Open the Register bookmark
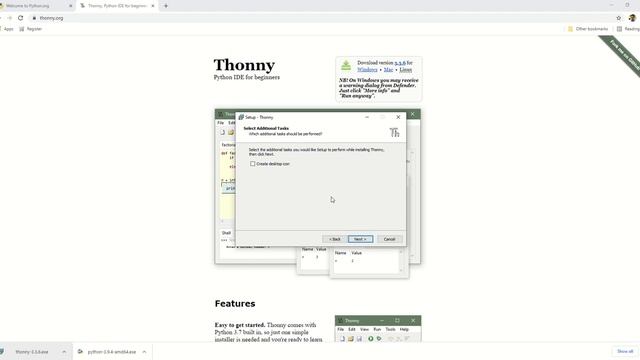The height and width of the screenshot is (360, 640). [31, 29]
